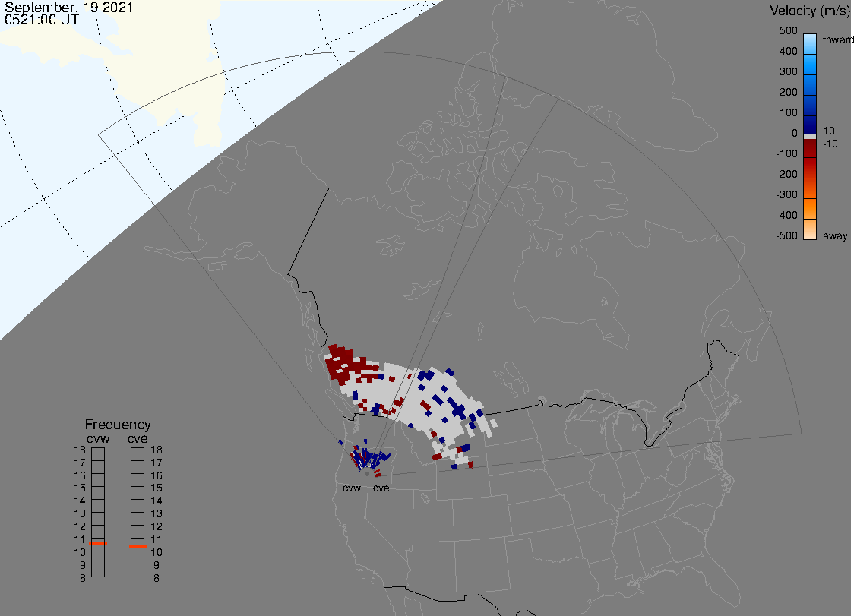This screenshot has height=616, width=854.
Task: Click the red marker on the cvw frequency bar
Action: coord(98,543)
